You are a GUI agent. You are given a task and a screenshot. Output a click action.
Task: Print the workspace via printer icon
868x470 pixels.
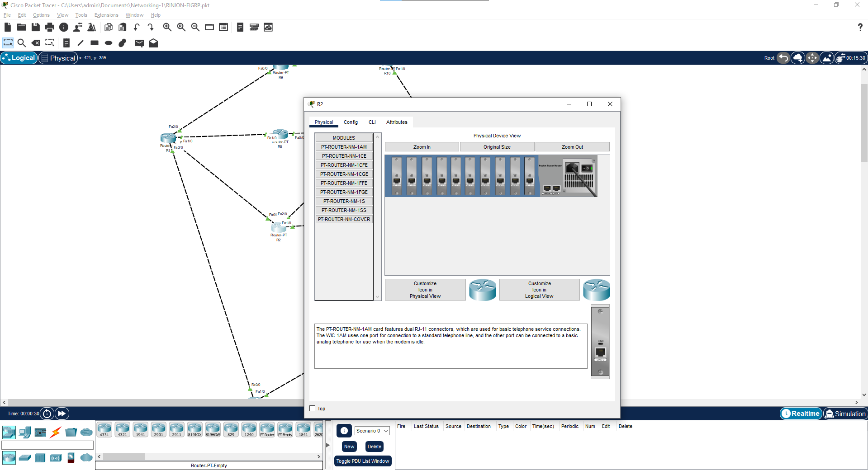pyautogui.click(x=50, y=27)
